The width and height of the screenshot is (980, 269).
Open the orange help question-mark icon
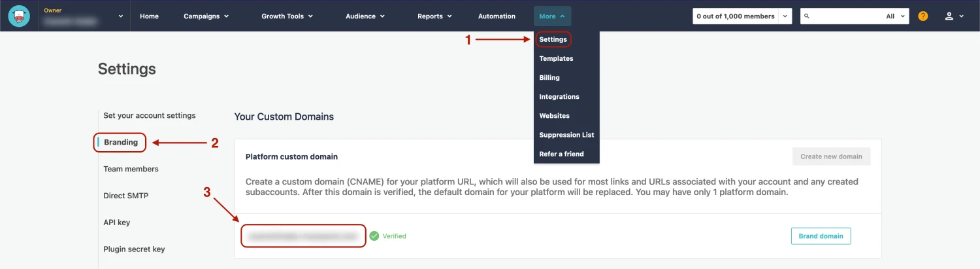point(923,16)
